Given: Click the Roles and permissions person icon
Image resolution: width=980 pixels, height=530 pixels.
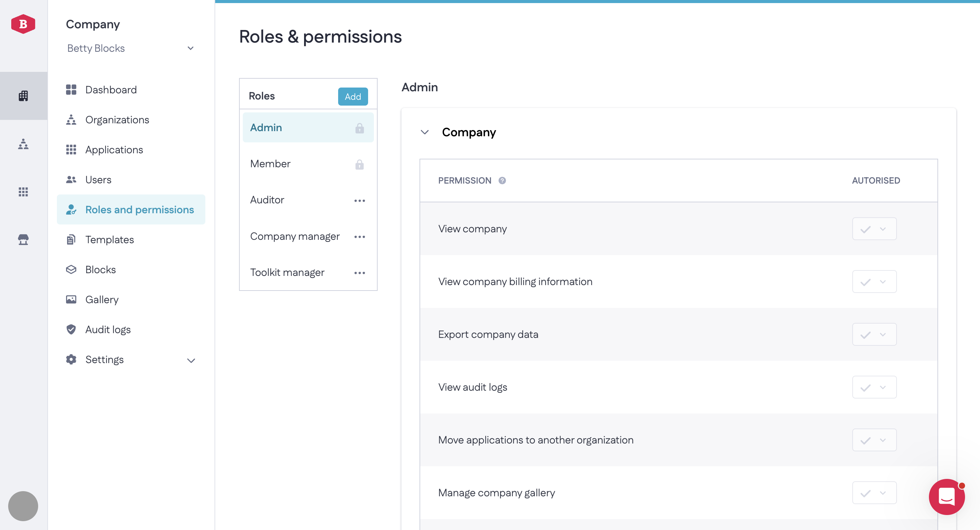Looking at the screenshot, I should click(71, 209).
